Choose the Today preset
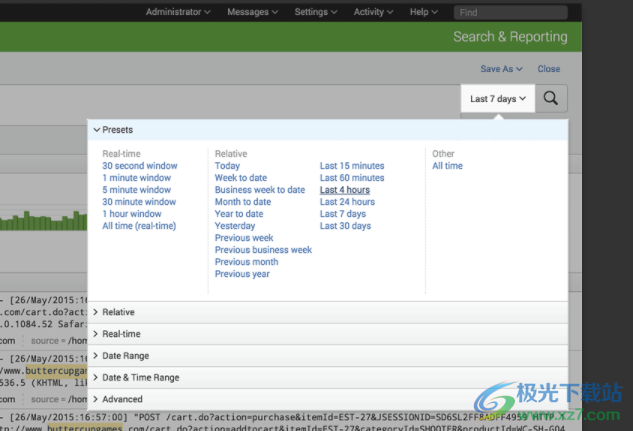Screen dimensions: 633x431 pos(227,166)
